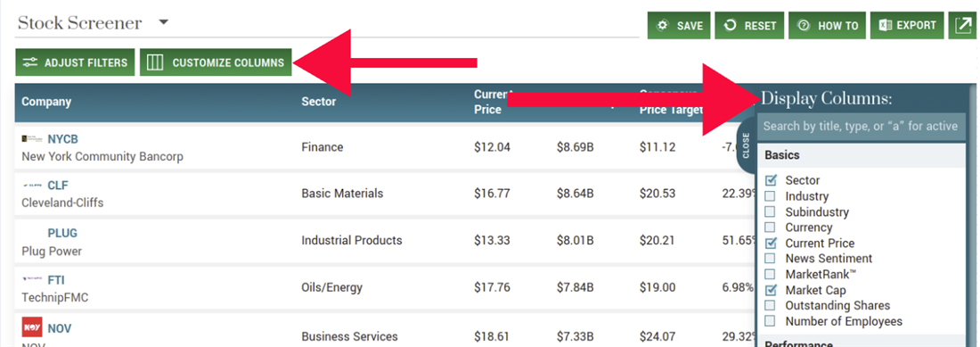Click the RESET button

(x=749, y=26)
